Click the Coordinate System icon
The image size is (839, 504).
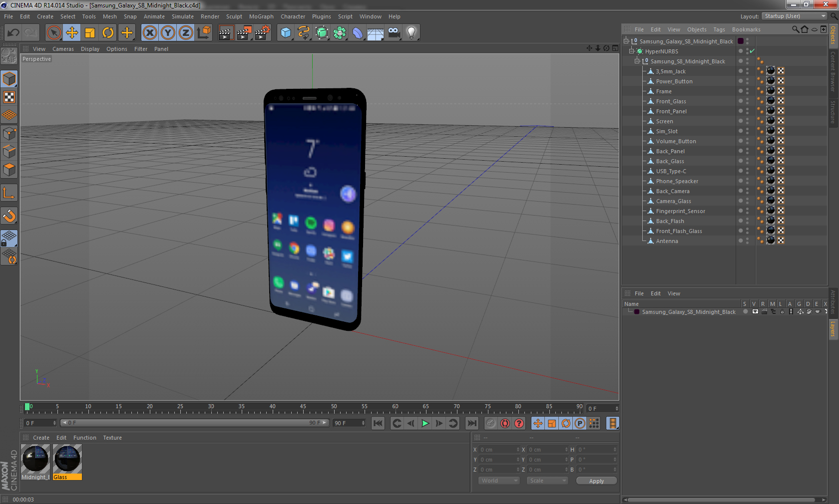click(x=204, y=33)
